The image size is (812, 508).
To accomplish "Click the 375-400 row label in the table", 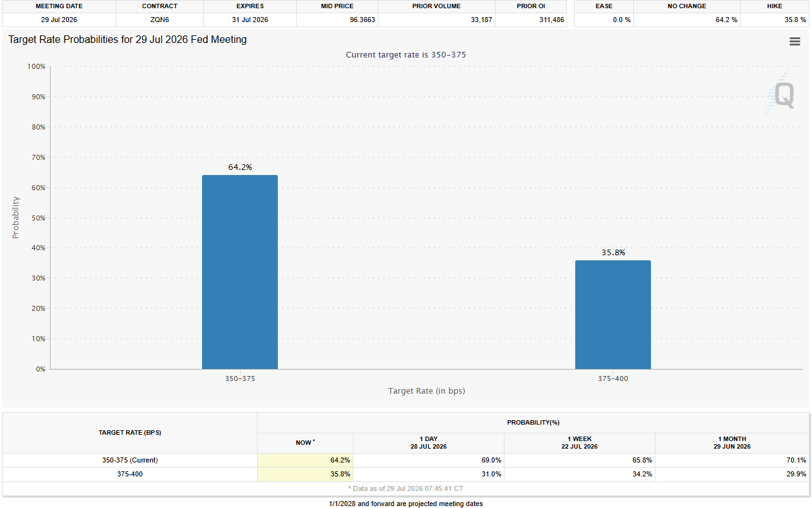I will pyautogui.click(x=129, y=473).
